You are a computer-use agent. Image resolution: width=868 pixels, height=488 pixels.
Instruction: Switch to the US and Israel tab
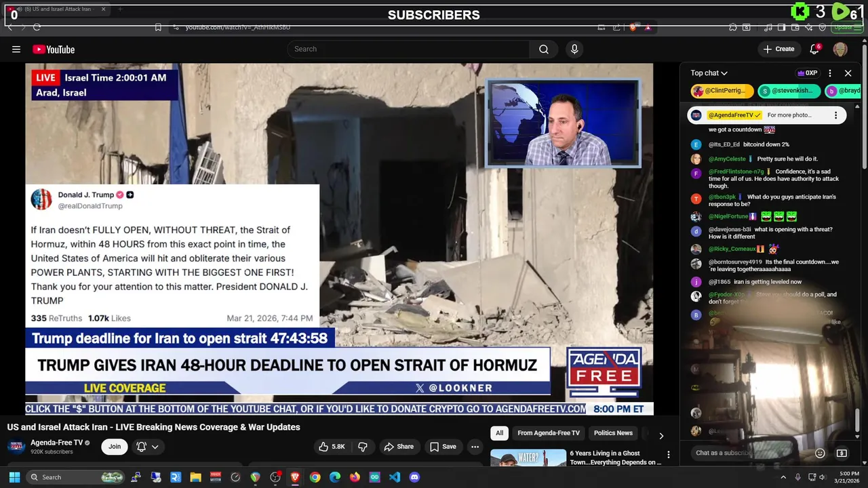pos(57,9)
